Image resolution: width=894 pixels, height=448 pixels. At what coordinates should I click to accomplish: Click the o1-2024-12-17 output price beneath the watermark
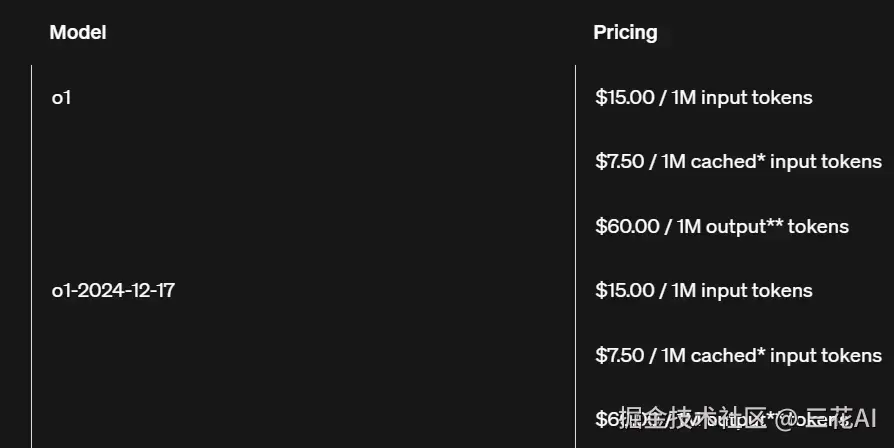pos(722,420)
